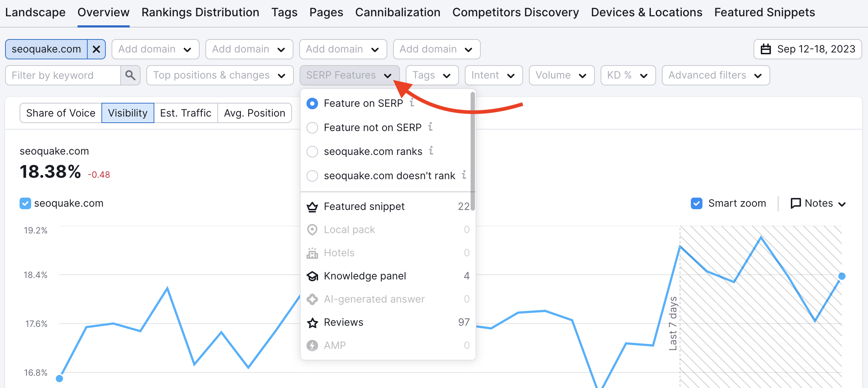Screen dimensions: 868x388
Task: Collapse the SERP Features dropdown
Action: click(350, 75)
